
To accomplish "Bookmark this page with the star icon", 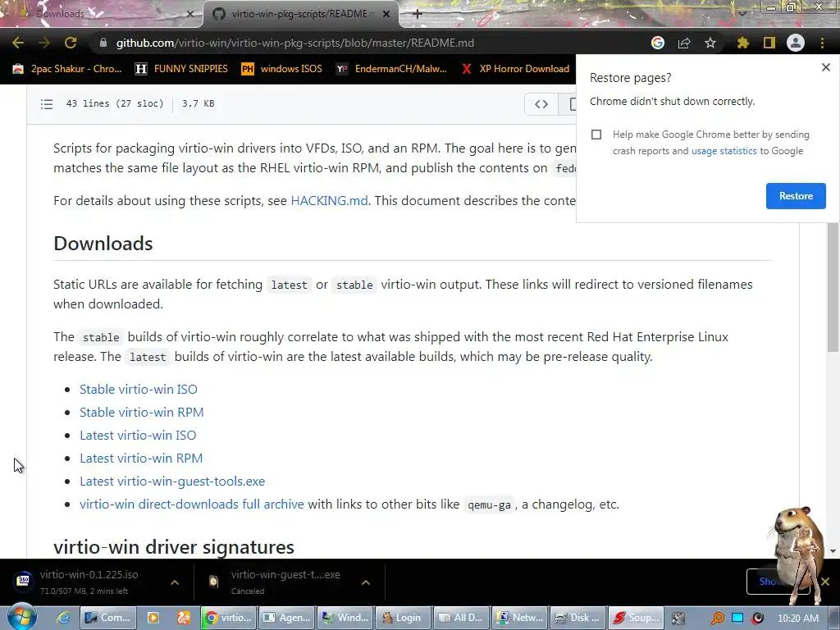I will click(710, 43).
